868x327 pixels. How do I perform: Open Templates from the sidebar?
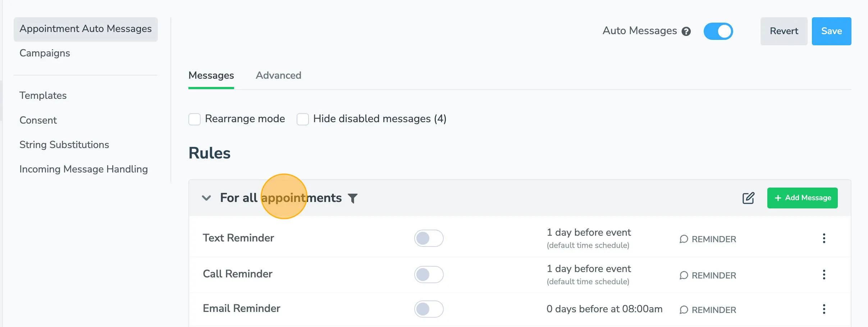pyautogui.click(x=43, y=96)
